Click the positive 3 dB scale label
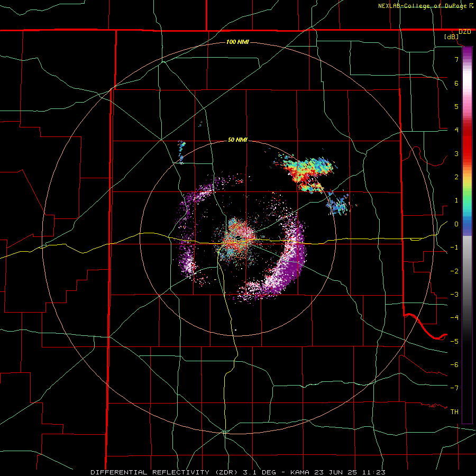This screenshot has width=476, height=476. click(x=456, y=153)
